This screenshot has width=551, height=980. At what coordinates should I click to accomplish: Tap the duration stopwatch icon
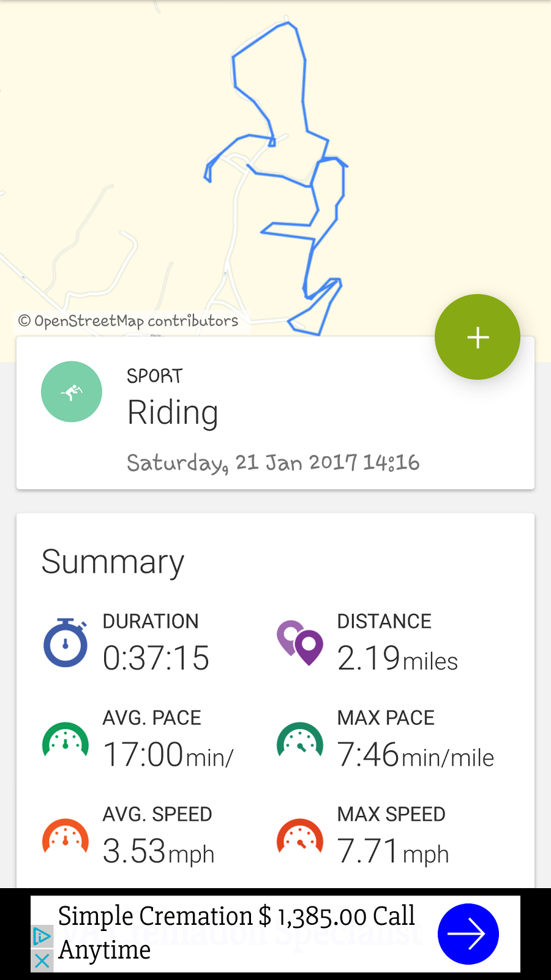click(66, 643)
